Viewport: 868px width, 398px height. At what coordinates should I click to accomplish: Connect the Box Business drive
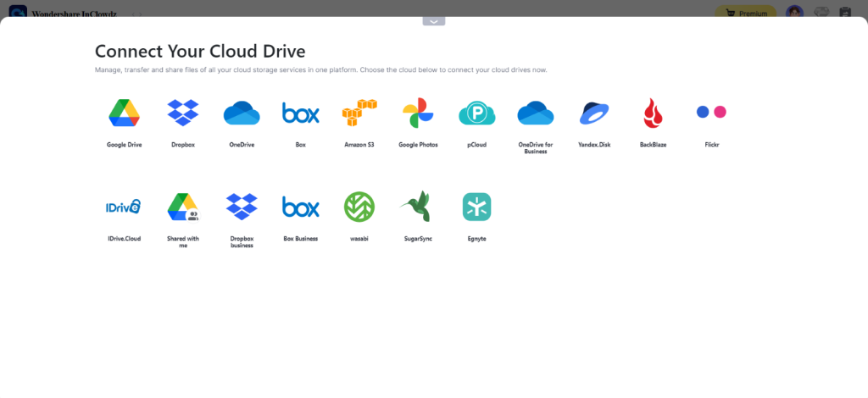click(301, 207)
